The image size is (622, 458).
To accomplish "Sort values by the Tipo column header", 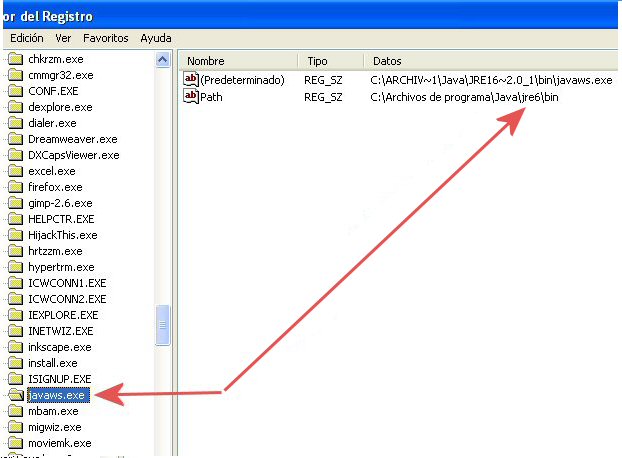I will click(331, 61).
